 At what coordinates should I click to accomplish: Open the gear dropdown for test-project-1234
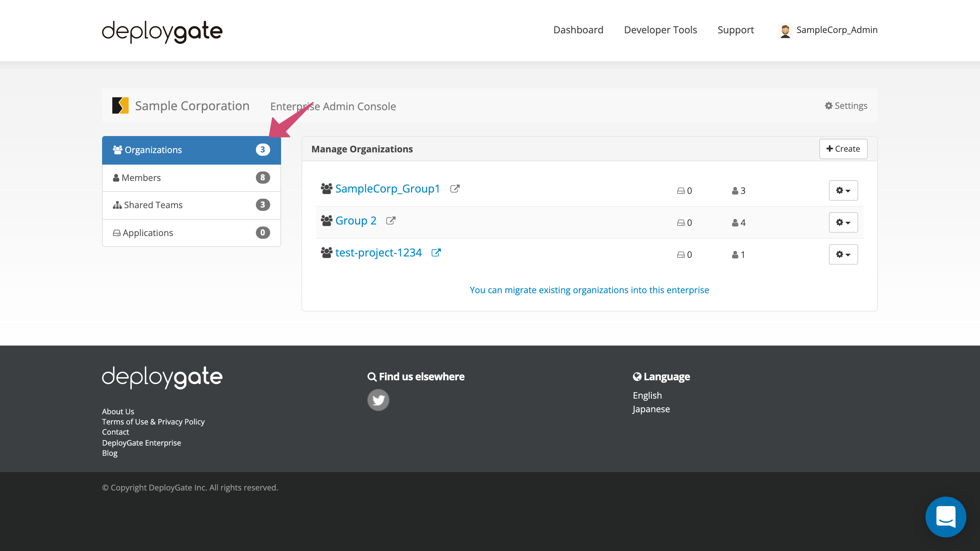pyautogui.click(x=843, y=254)
